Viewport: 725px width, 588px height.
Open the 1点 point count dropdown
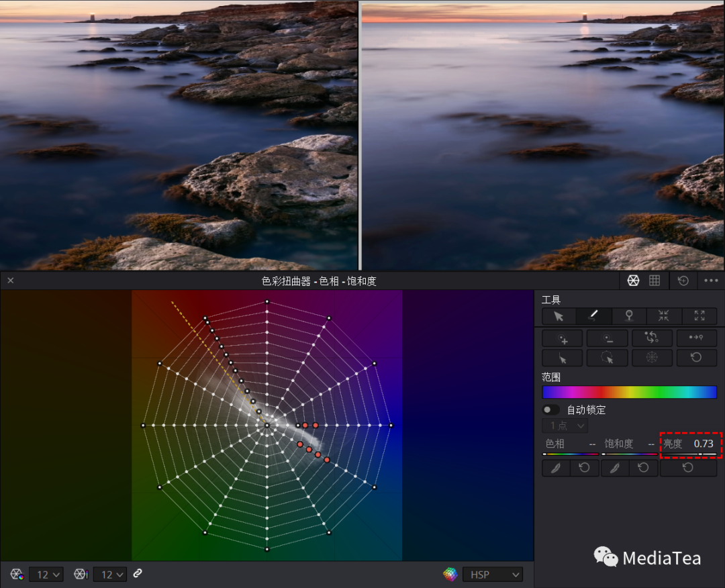coord(565,426)
